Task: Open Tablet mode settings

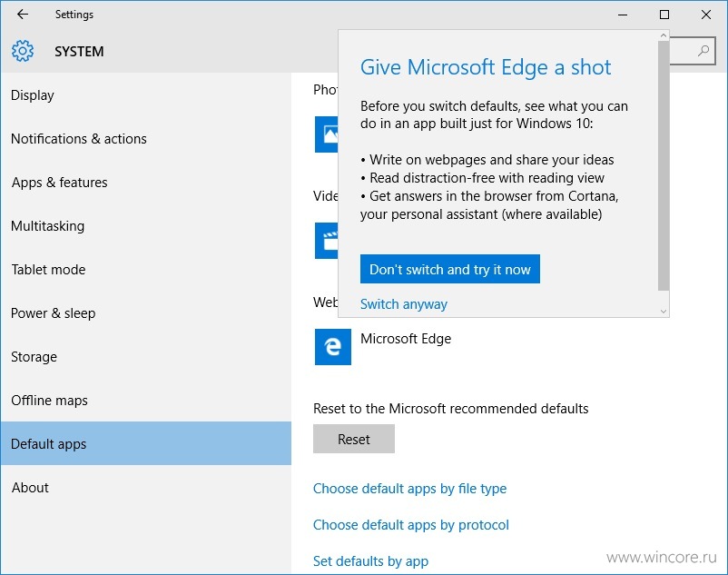Action: [x=146, y=270]
